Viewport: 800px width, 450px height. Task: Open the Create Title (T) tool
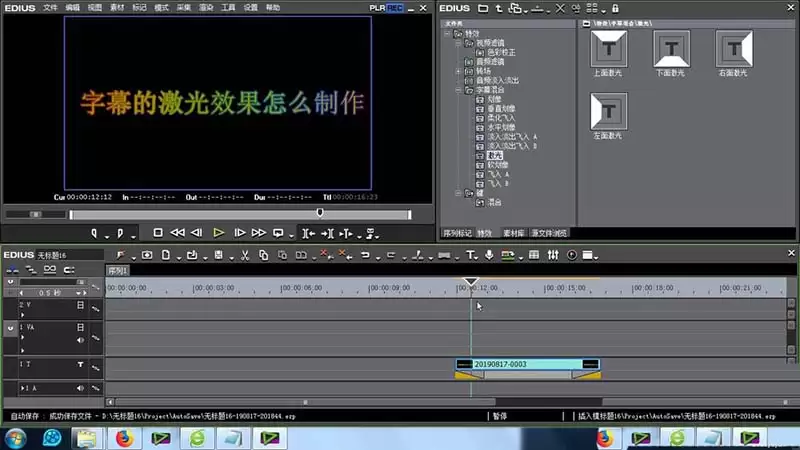pos(470,255)
